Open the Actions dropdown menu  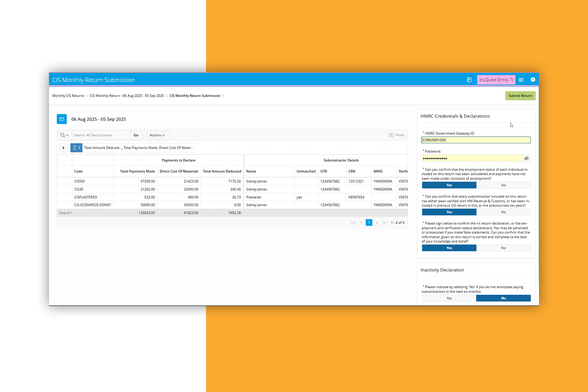[x=157, y=135]
